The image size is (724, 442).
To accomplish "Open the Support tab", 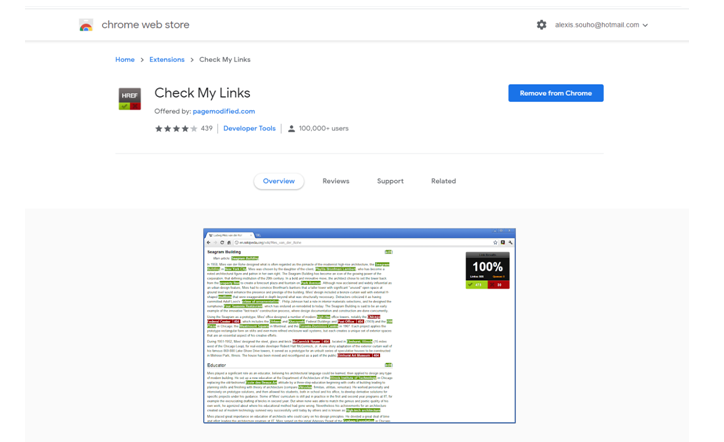I will (x=390, y=181).
